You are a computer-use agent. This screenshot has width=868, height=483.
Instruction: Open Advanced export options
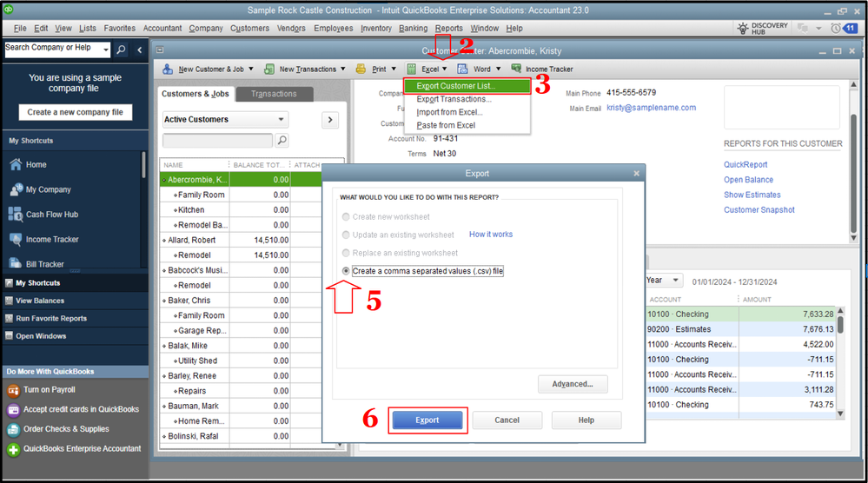coord(573,384)
